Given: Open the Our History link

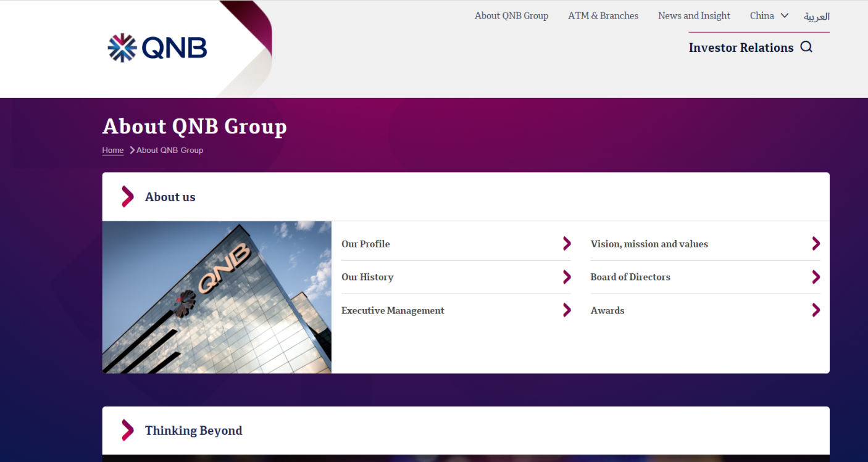Looking at the screenshot, I should click(x=367, y=278).
